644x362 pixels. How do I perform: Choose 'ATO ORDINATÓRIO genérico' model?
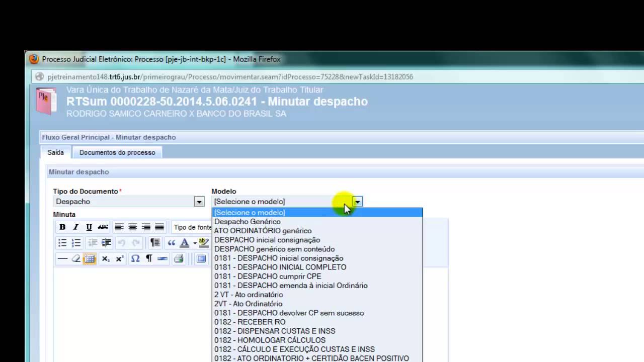point(317,231)
